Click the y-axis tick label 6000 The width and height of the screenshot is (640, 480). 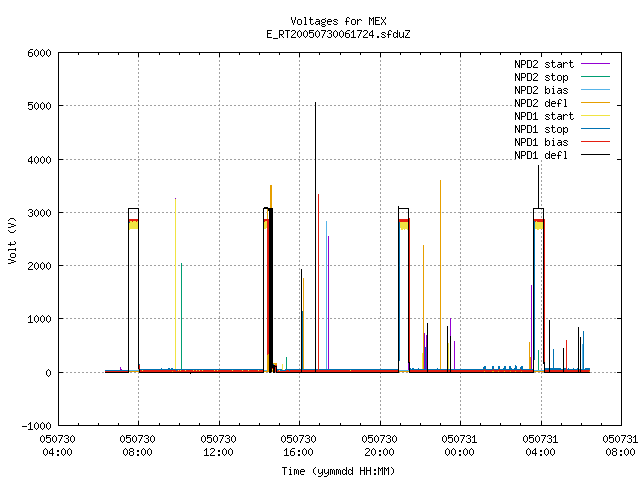coord(39,53)
